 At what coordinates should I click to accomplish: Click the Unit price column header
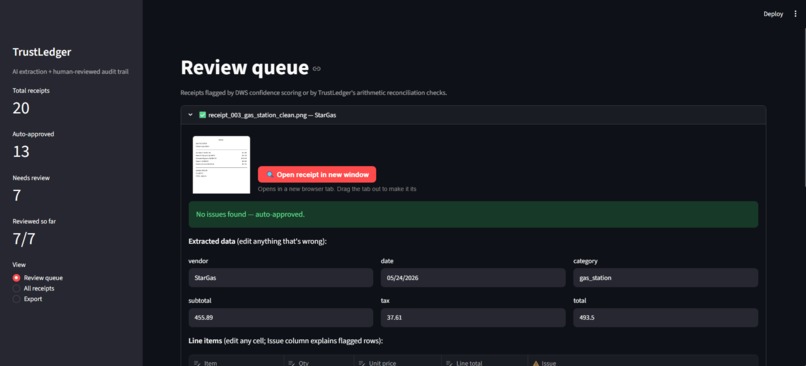click(x=397, y=362)
